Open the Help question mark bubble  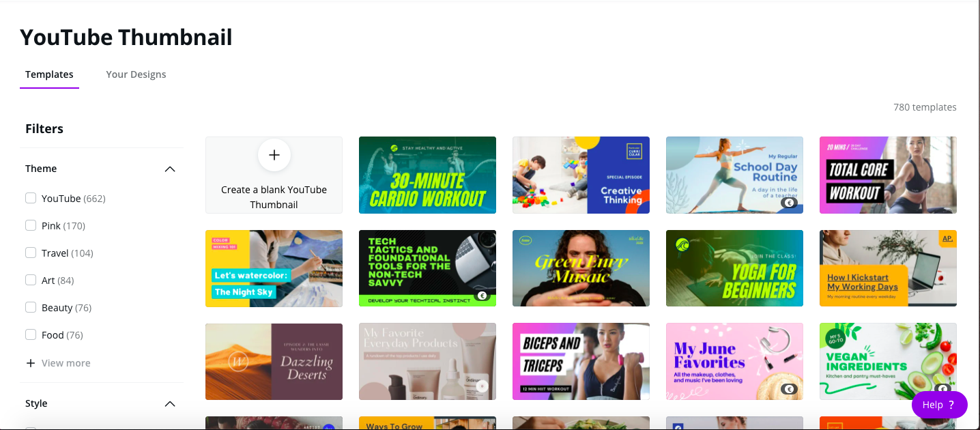tap(940, 405)
